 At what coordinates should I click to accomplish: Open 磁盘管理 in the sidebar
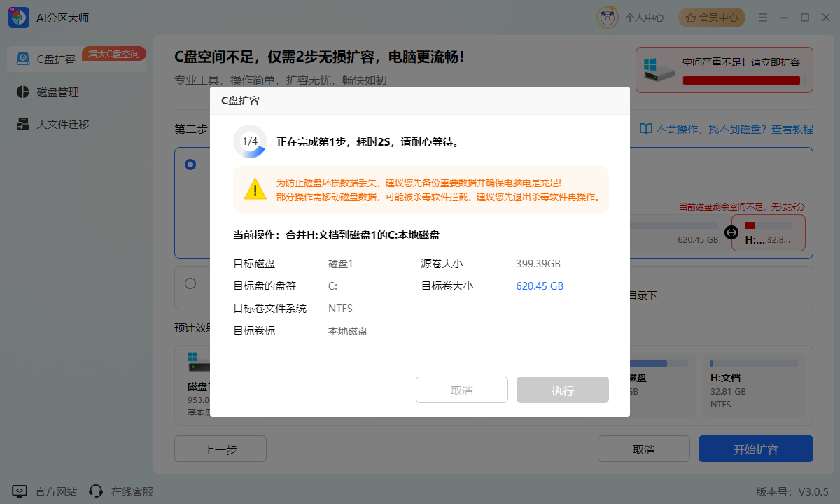pyautogui.click(x=57, y=92)
